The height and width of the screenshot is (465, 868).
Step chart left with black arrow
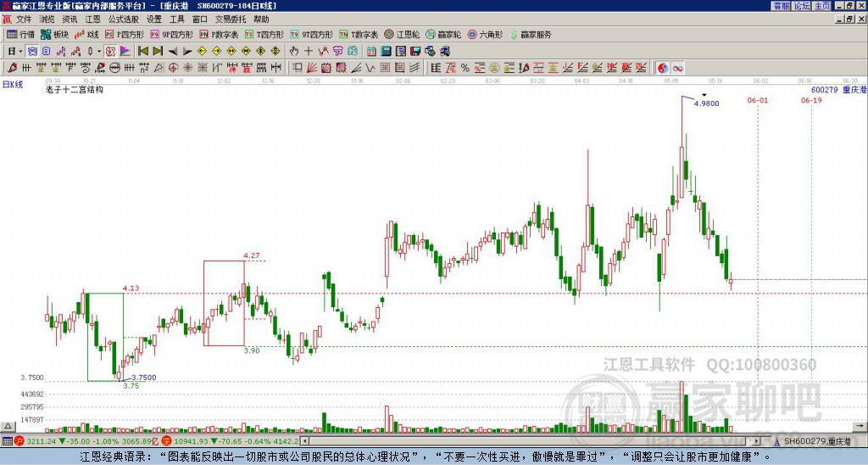pos(173,51)
